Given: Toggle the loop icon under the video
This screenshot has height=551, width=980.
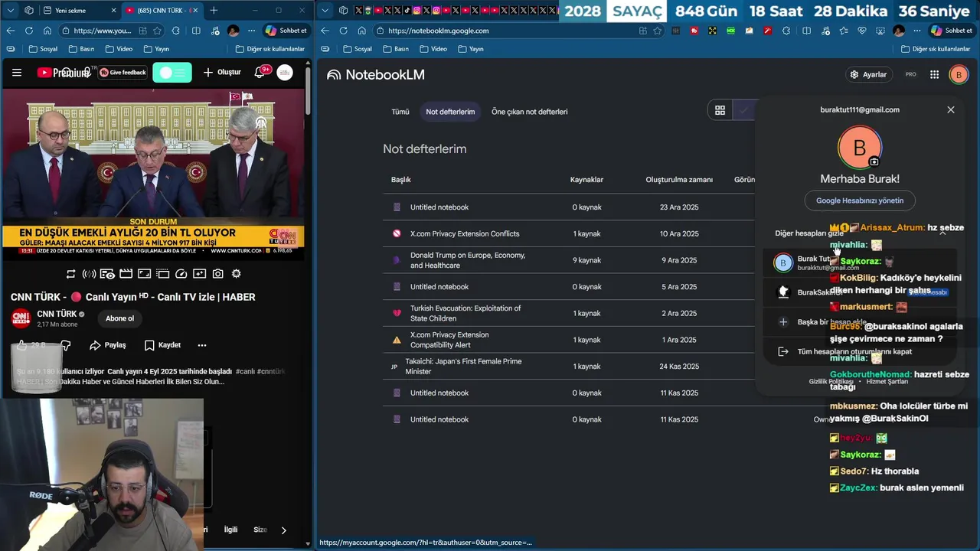Looking at the screenshot, I should coord(70,274).
